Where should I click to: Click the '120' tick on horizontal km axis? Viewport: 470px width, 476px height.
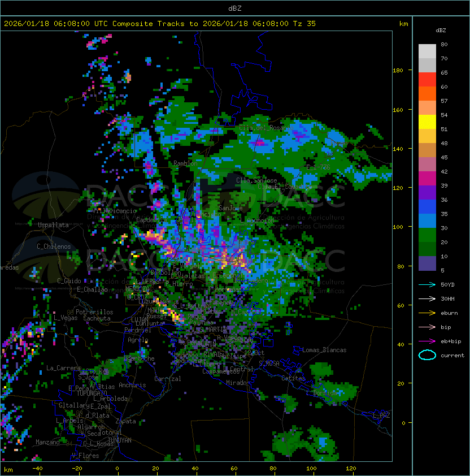(x=351, y=469)
